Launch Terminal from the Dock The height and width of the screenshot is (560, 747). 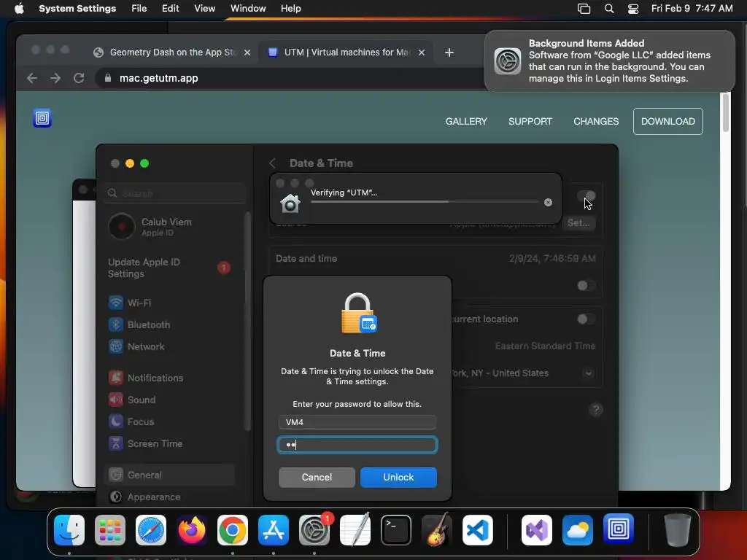click(396, 530)
